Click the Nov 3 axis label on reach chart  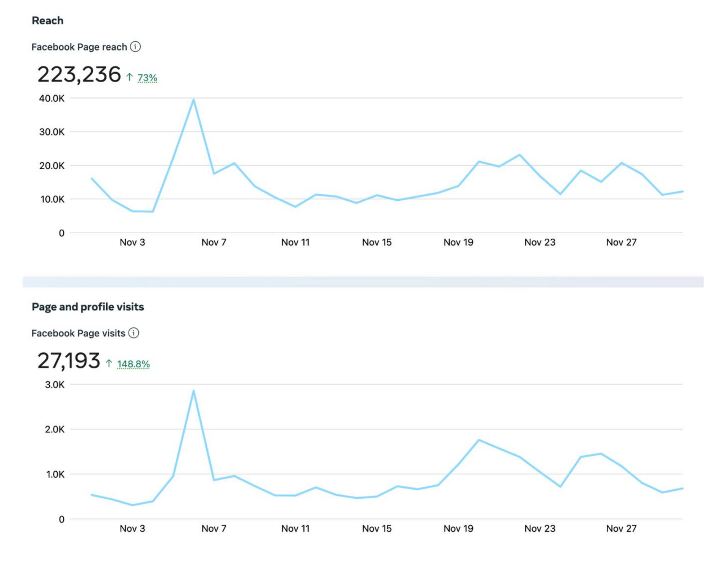point(132,242)
